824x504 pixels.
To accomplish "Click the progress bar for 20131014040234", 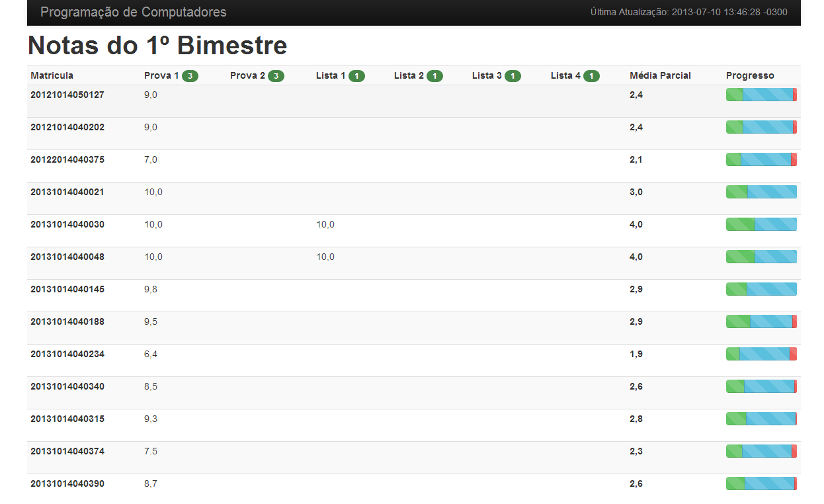I will 761,354.
